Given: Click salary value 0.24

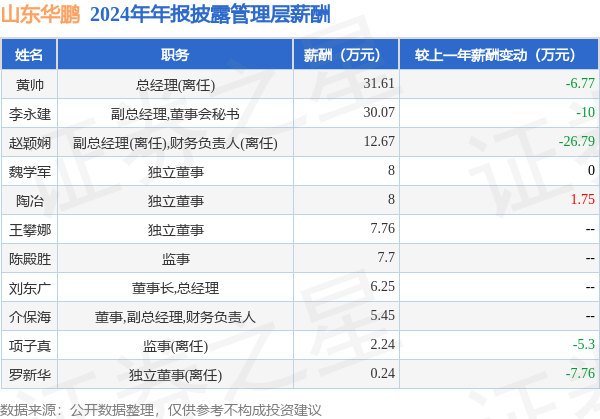Looking at the screenshot, I should [382, 373].
